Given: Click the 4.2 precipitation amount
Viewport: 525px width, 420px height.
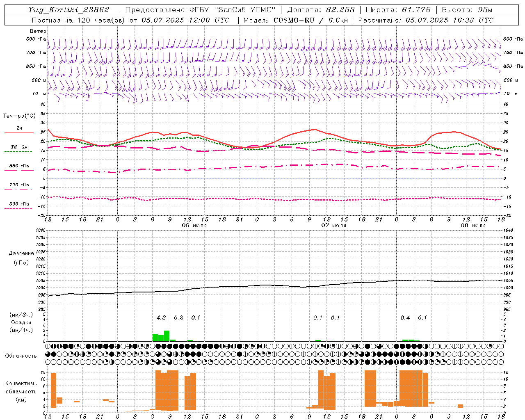Looking at the screenshot, I should point(161,317).
